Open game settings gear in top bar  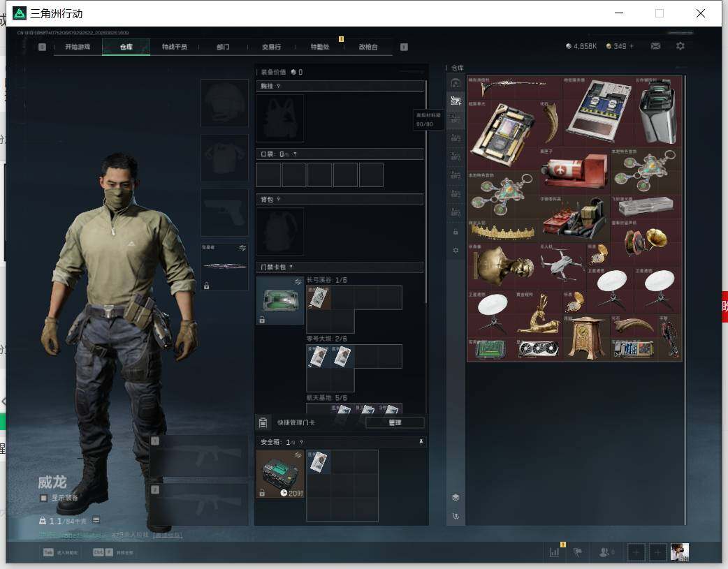[680, 46]
